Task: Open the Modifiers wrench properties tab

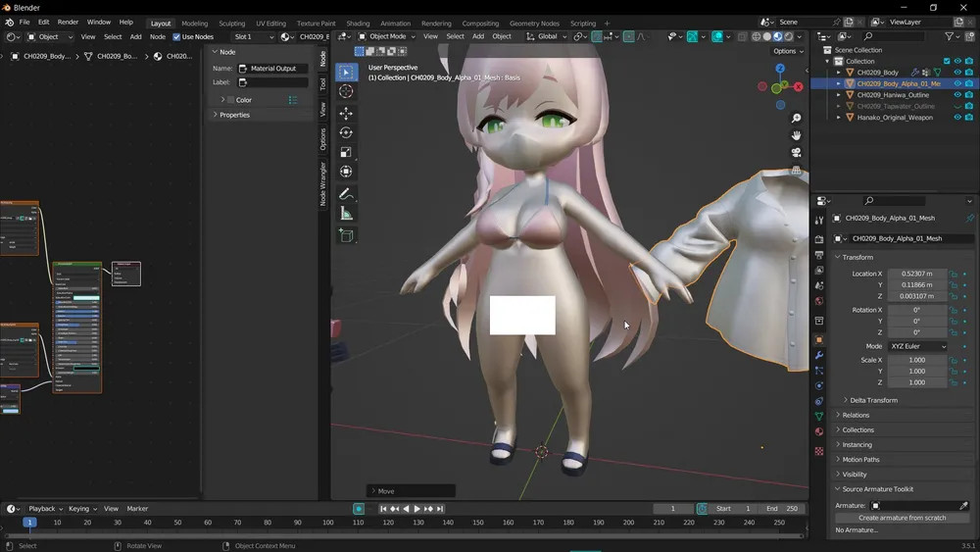Action: click(x=819, y=355)
